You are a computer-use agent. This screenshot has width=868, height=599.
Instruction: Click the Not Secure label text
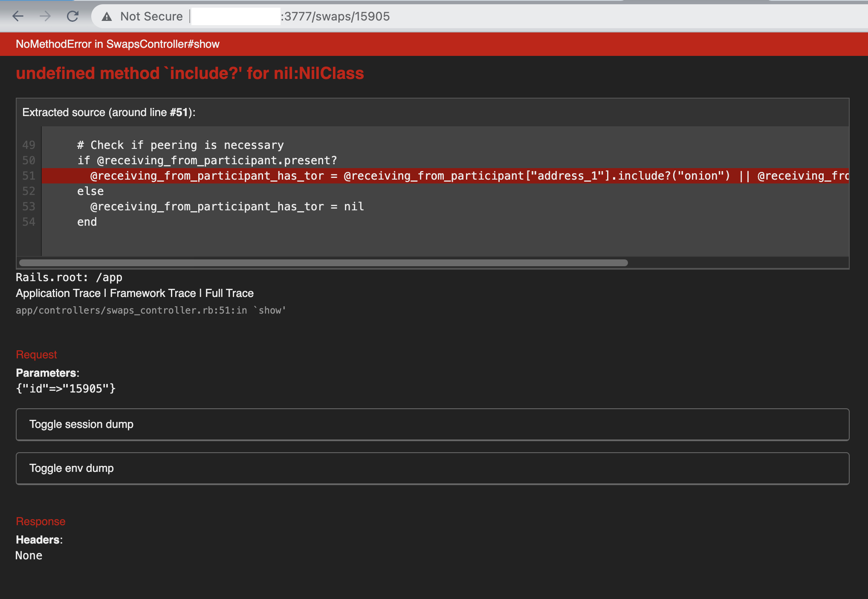tap(151, 17)
